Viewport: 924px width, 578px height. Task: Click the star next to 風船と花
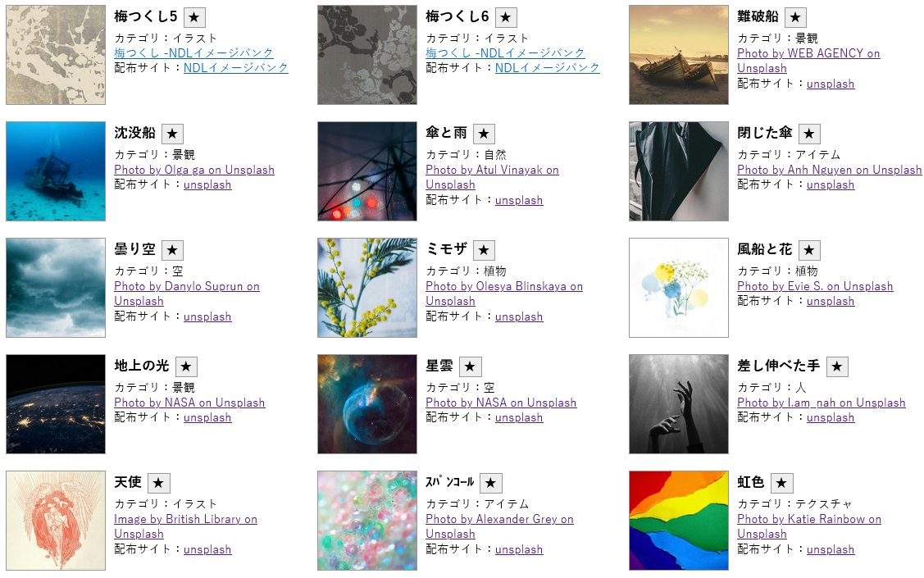[809, 250]
